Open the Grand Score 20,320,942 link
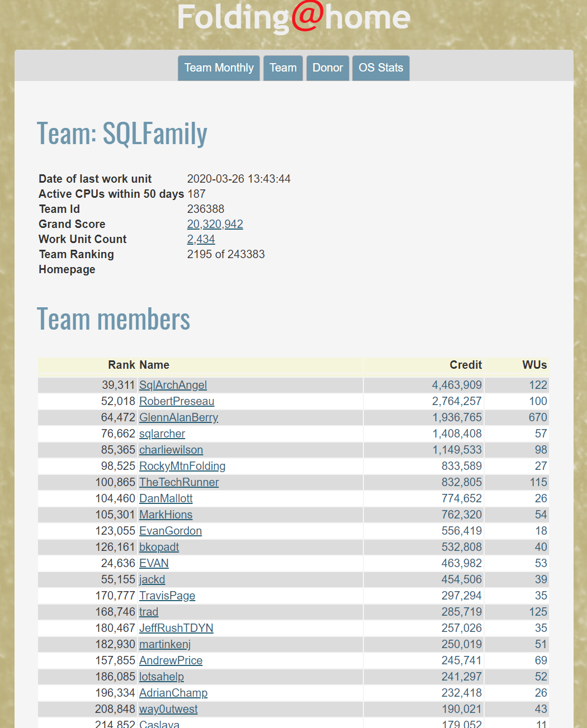Screen dimensions: 587x728 pos(215,224)
